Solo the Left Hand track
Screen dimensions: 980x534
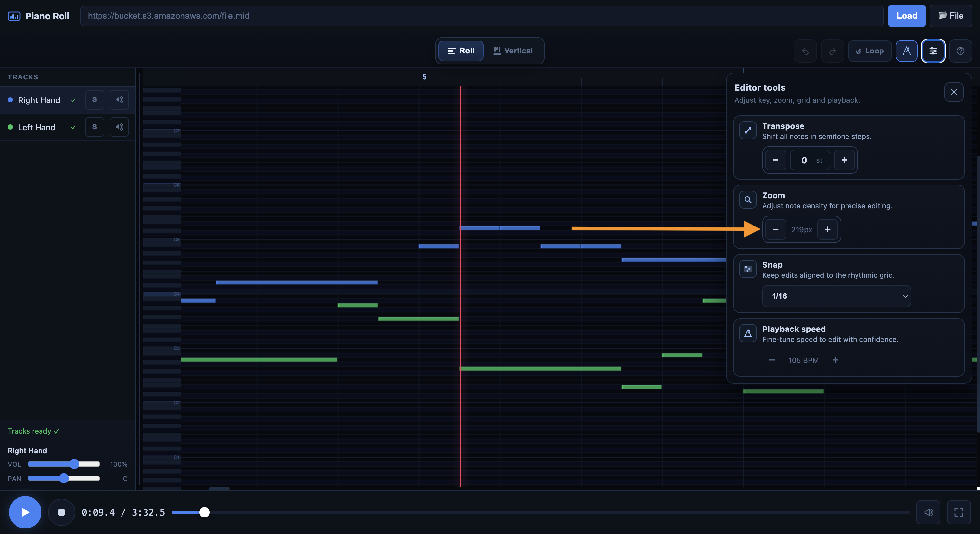coord(94,127)
